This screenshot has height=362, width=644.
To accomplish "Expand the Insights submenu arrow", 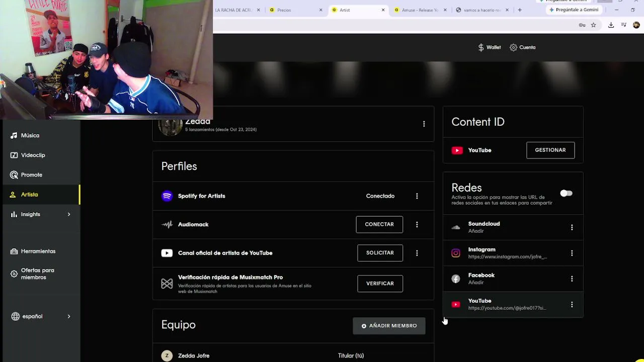I will (x=69, y=214).
